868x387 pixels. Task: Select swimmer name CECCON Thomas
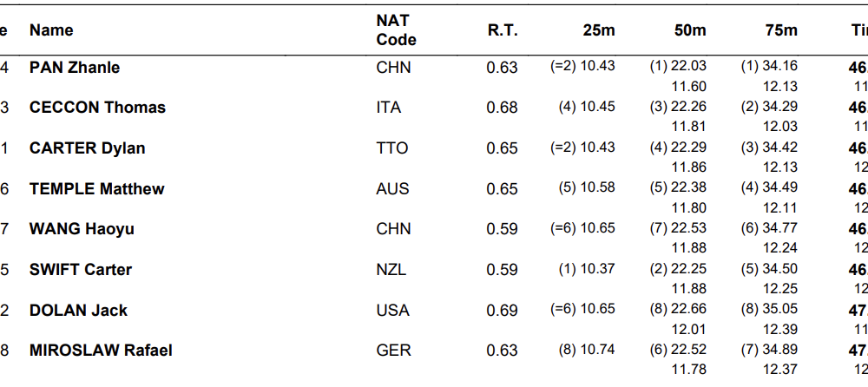[x=97, y=108]
